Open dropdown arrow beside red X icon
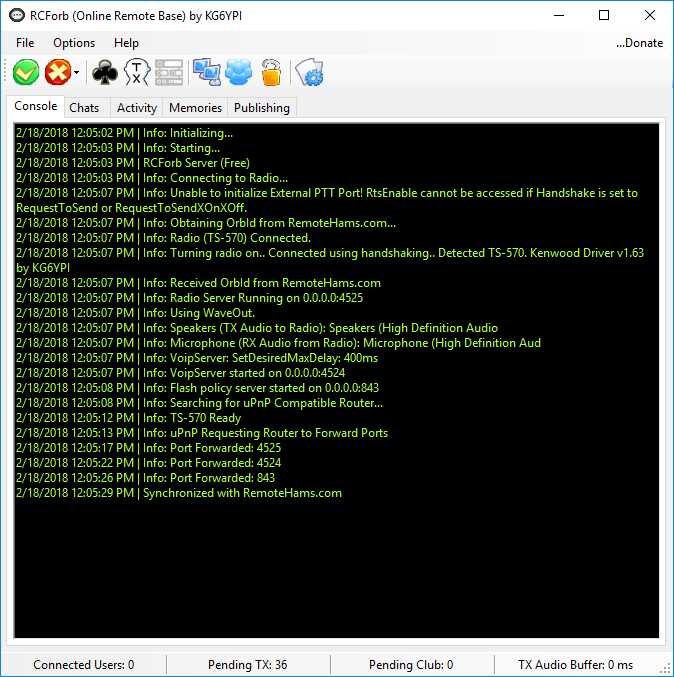The width and height of the screenshot is (674, 677). coord(77,73)
